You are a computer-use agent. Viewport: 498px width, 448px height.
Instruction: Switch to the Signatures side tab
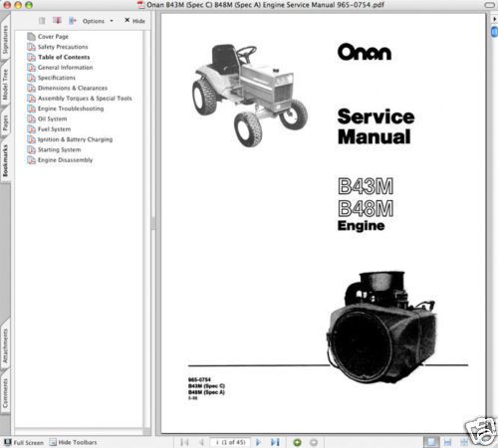[x=5, y=40]
